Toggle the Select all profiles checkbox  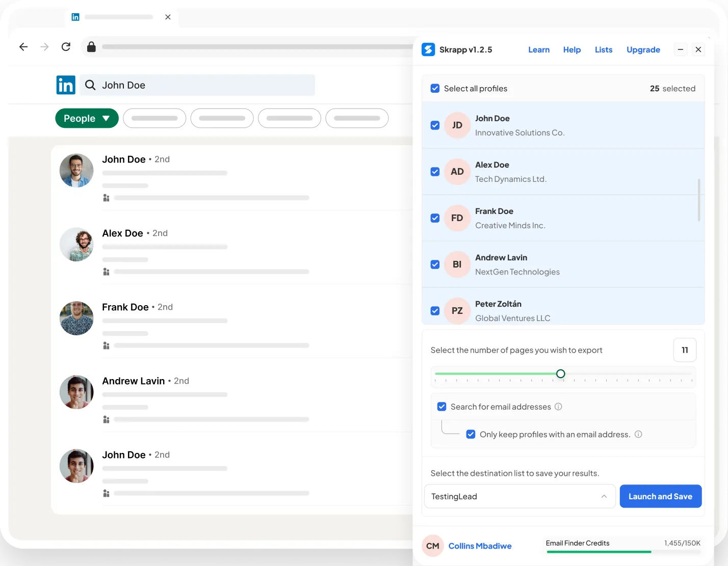(x=435, y=88)
